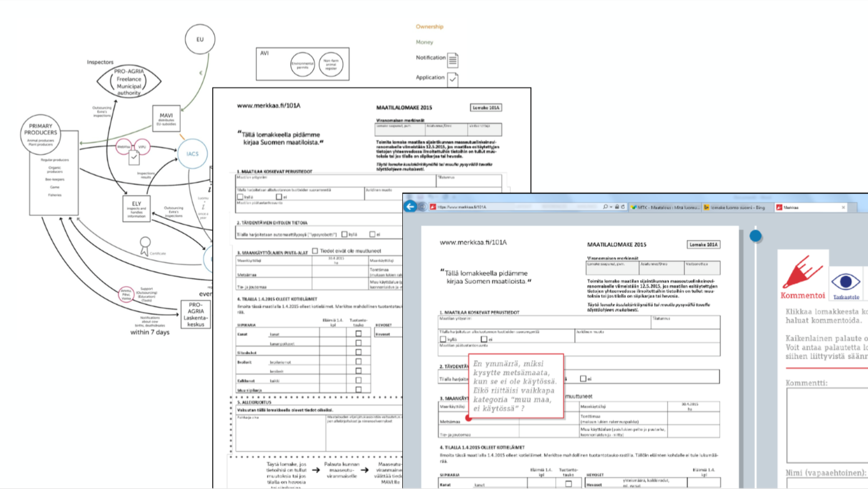Viewport: 868px width, 489px height.
Task: Tick the automaattilypsy 'kyllä' box on the middle form
Action: click(345, 234)
